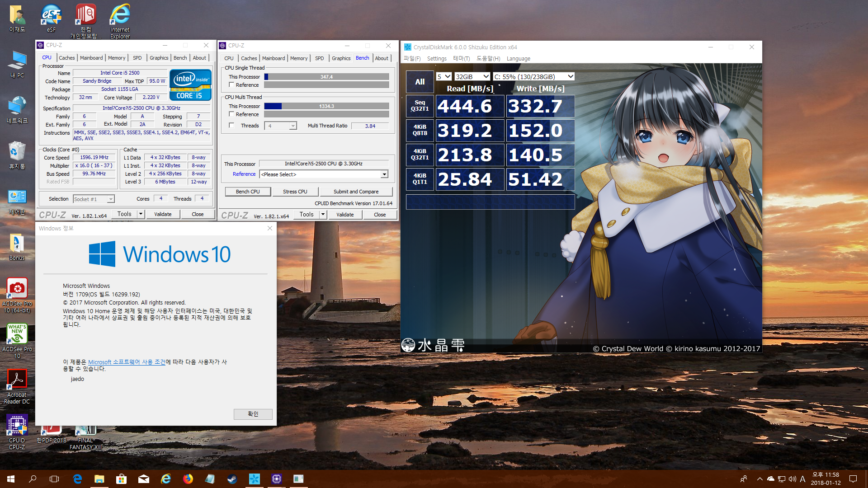The image size is (868, 488).
Task: Select the Bonus desktop icon
Action: coord(17,247)
